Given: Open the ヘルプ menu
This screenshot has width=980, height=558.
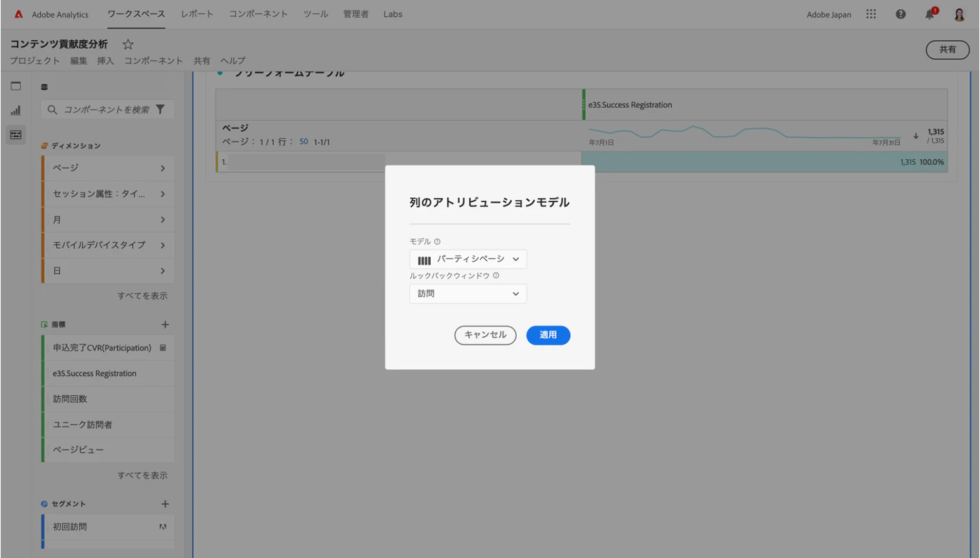Looking at the screenshot, I should (x=233, y=61).
